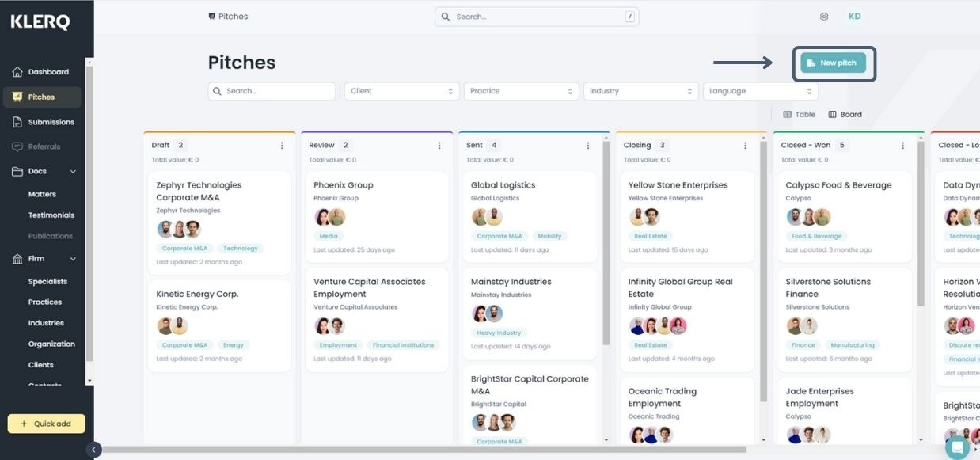The width and height of the screenshot is (980, 460).
Task: Click the Firm building icon
Action: [x=17, y=259]
